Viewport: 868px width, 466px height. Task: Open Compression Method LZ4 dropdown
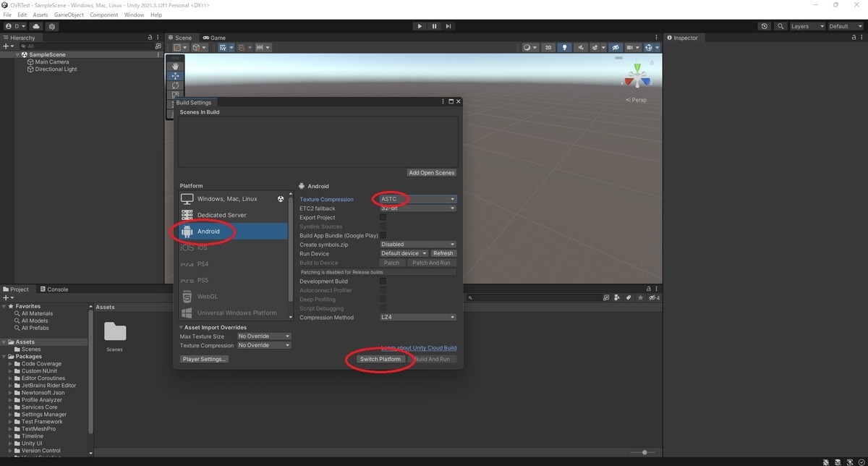(x=417, y=317)
